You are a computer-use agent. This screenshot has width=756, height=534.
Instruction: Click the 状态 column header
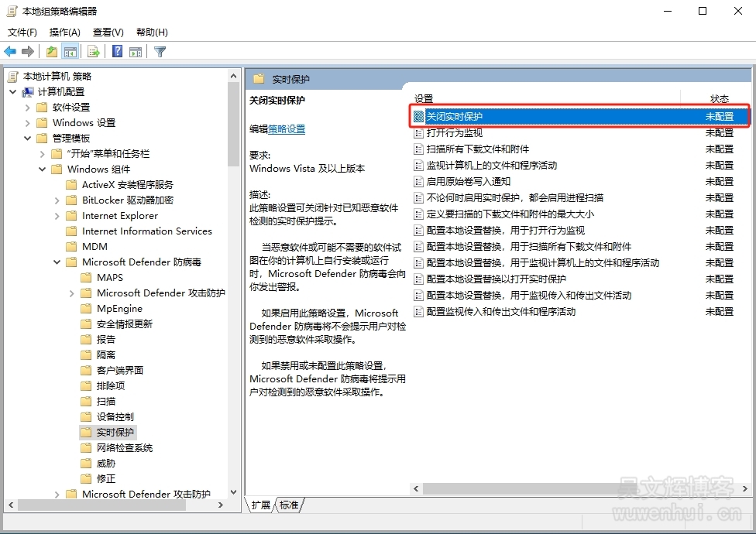pyautogui.click(x=719, y=99)
